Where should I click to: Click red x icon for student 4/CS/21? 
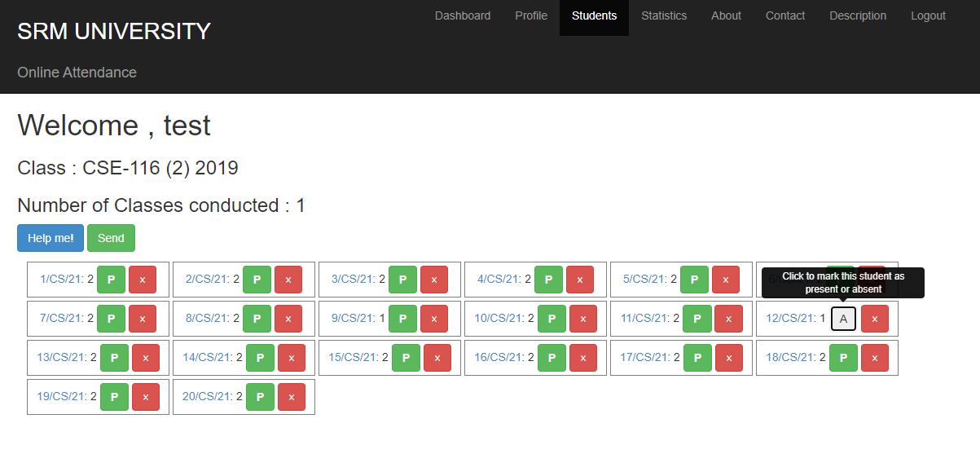click(x=580, y=280)
